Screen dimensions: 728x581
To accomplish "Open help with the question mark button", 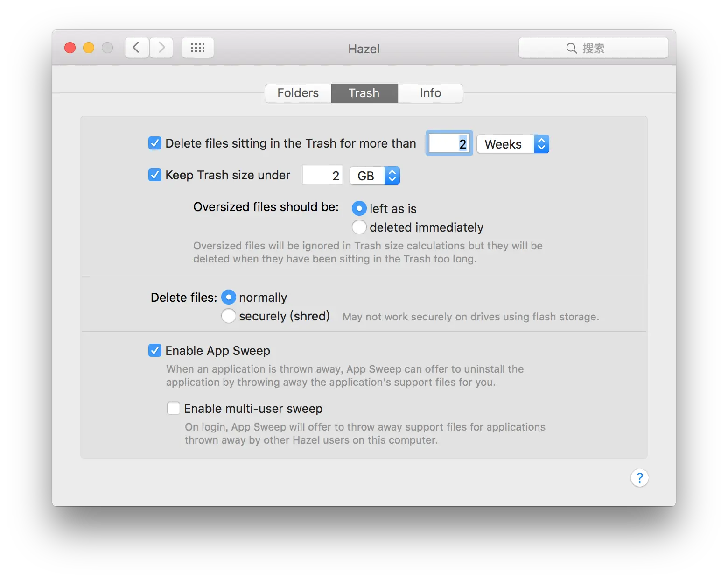I will coord(640,478).
